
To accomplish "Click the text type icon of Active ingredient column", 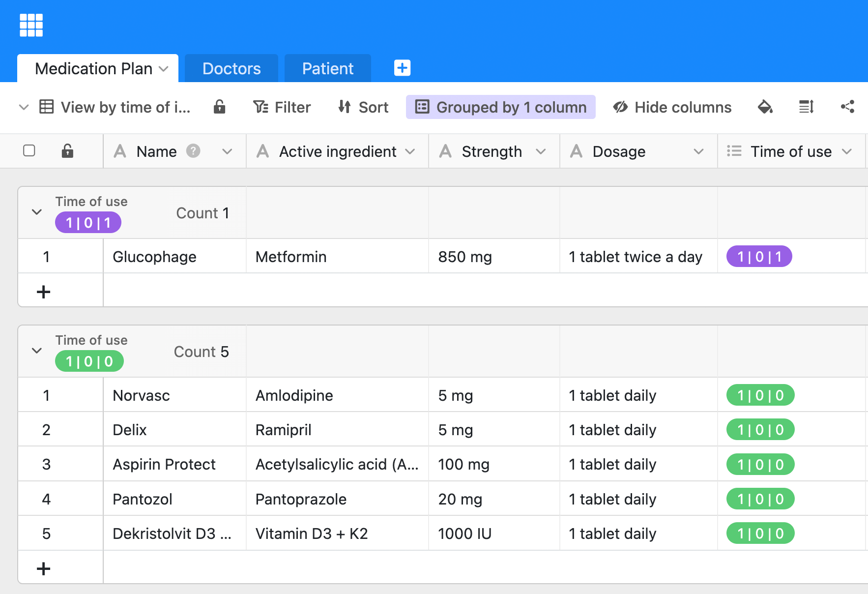I will pyautogui.click(x=262, y=151).
